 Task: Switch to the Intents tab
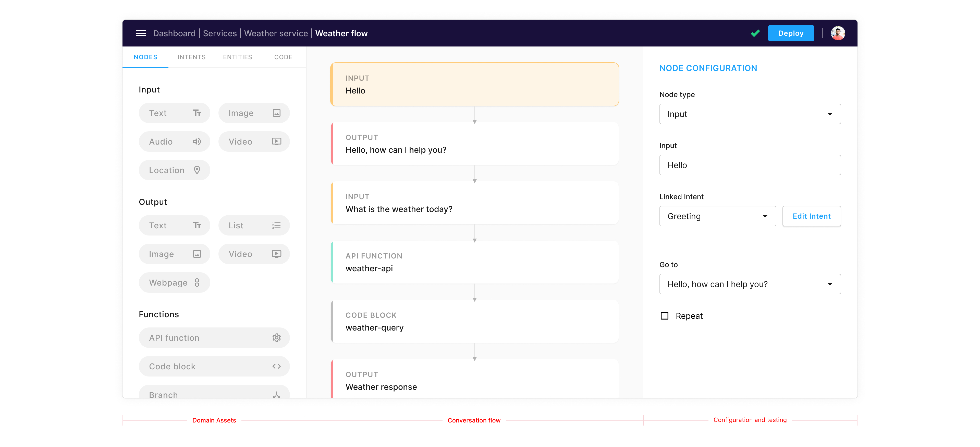191,57
